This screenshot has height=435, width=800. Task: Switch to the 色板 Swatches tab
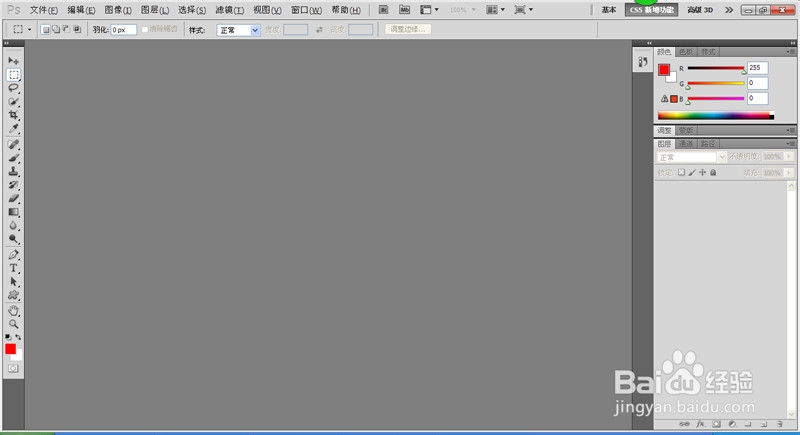click(x=686, y=52)
